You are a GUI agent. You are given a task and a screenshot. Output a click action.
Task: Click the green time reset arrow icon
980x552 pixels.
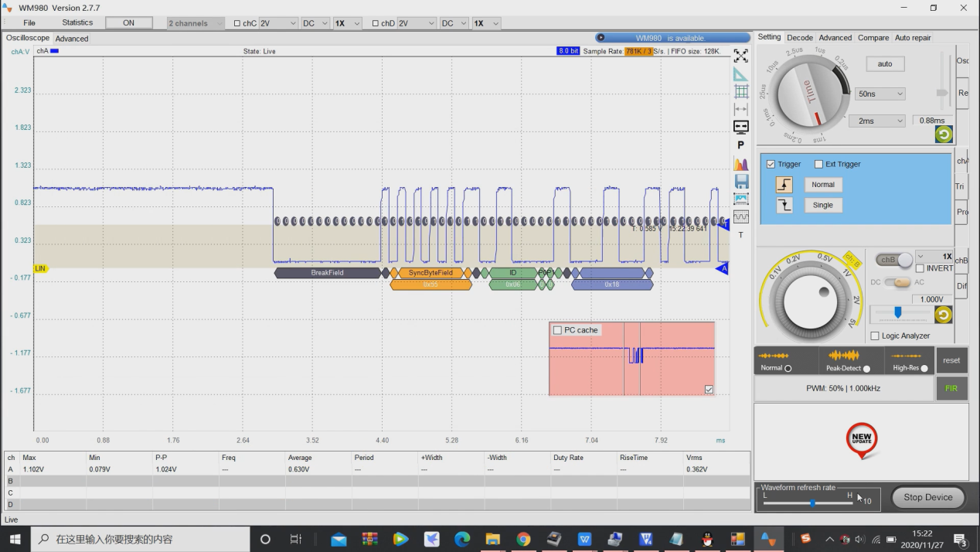coord(943,135)
